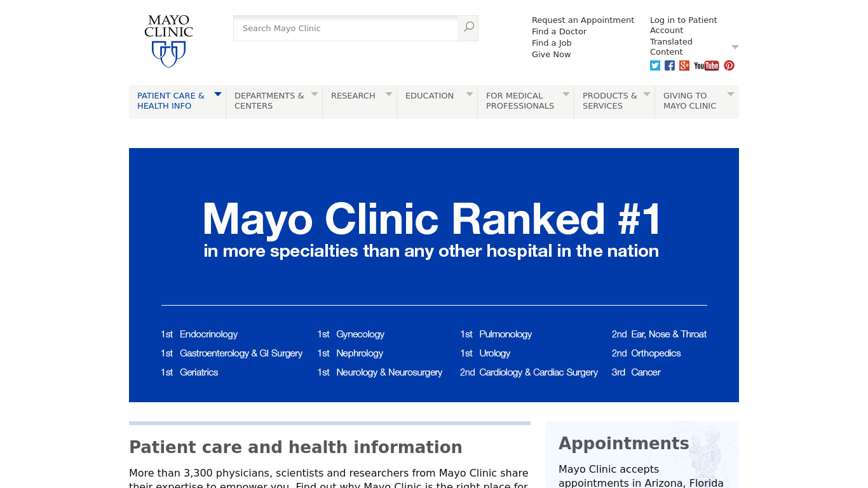Viewport: 868px width, 488px height.
Task: Click 'Neurology & Neurosurgery' ranking text
Action: click(389, 372)
